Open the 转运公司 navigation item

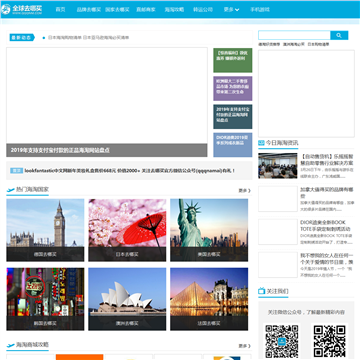pos(203,10)
